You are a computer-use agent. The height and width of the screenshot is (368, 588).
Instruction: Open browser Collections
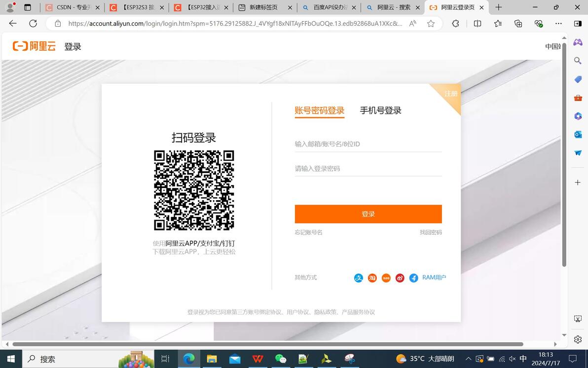point(518,23)
